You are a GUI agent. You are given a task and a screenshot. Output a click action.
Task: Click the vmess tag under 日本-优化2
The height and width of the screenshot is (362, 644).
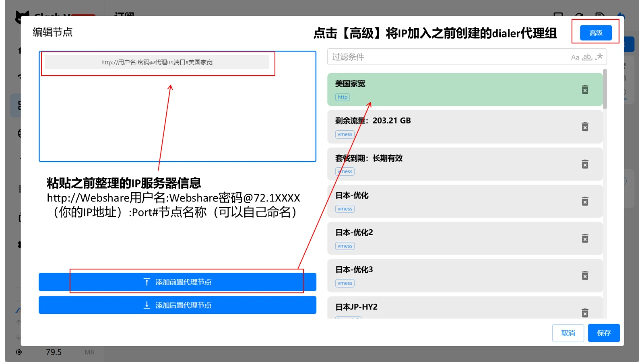coord(345,246)
